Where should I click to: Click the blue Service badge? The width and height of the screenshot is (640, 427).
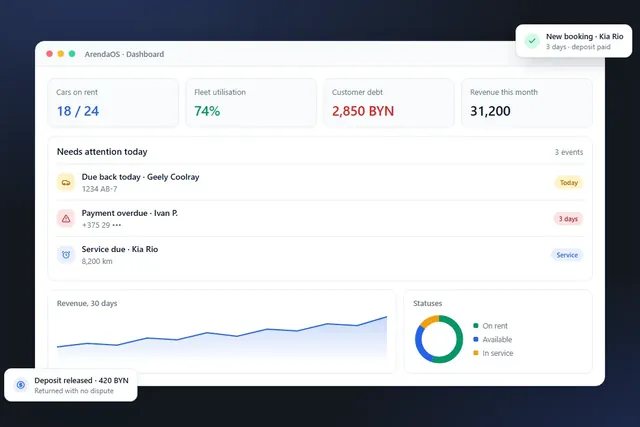point(567,255)
